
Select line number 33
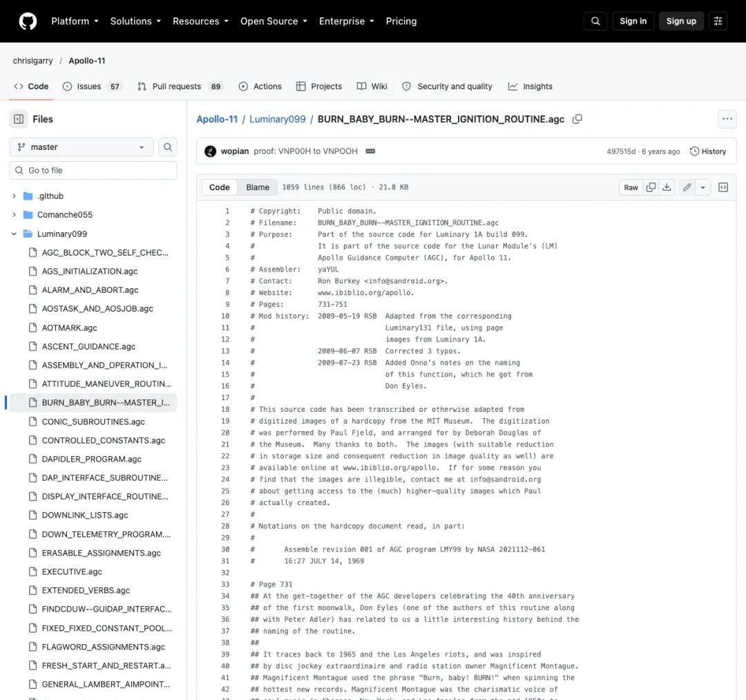coord(225,585)
